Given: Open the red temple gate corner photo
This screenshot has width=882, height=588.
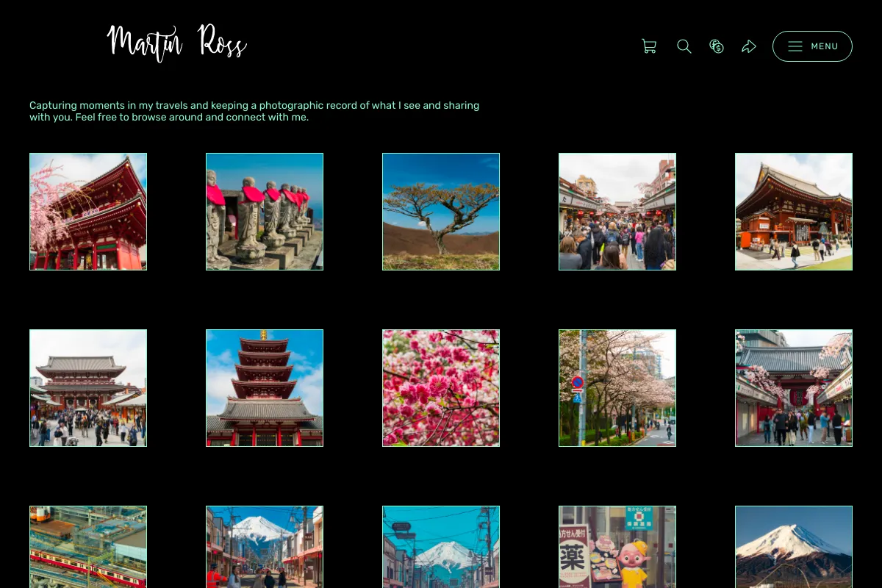Looking at the screenshot, I should pos(794,212).
